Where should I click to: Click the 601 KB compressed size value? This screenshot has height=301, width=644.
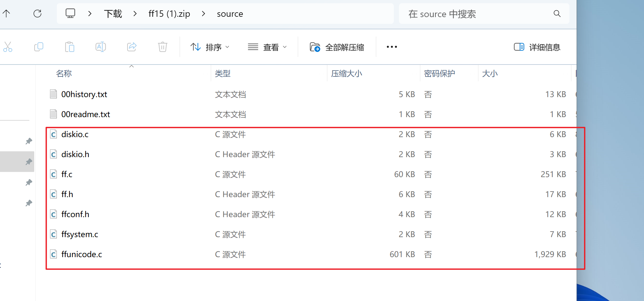pos(402,254)
